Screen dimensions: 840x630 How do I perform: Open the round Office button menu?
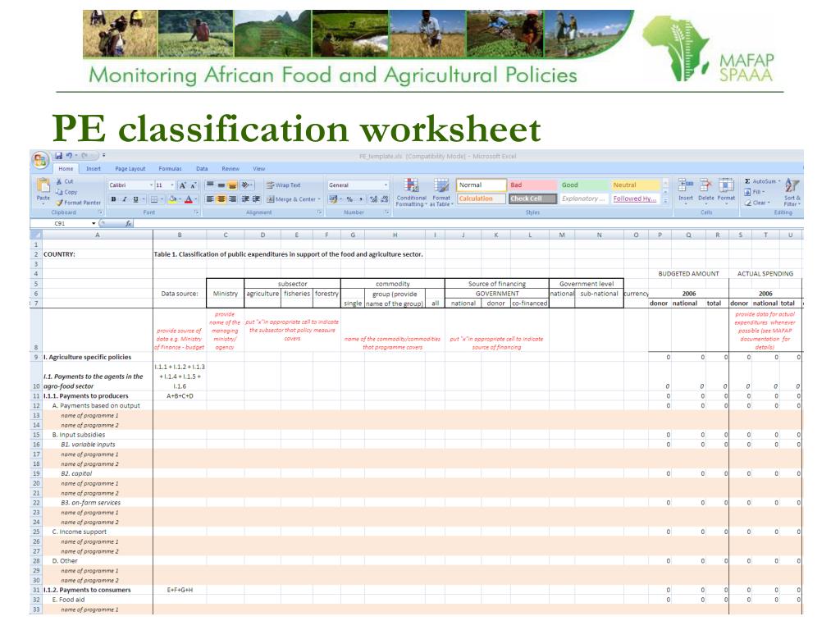(x=40, y=160)
